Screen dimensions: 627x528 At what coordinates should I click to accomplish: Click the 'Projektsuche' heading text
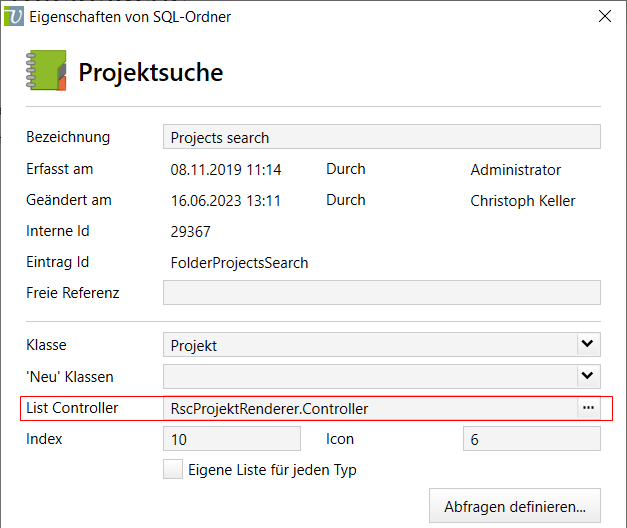(x=151, y=73)
